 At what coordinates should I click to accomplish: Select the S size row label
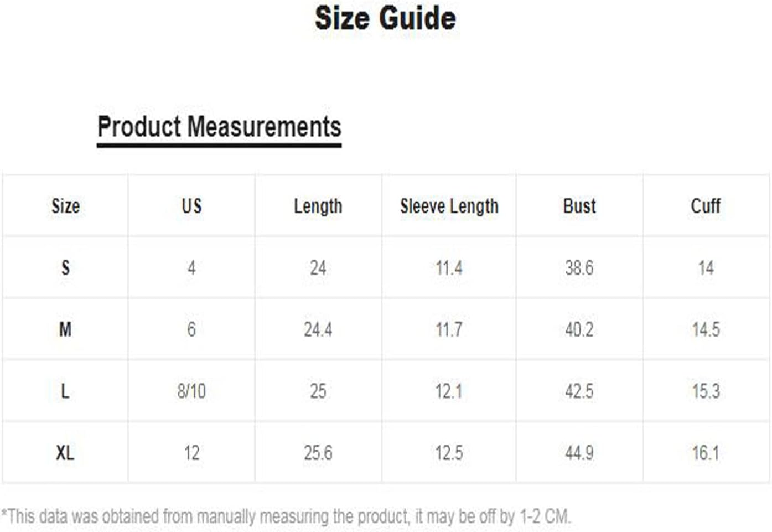(65, 268)
